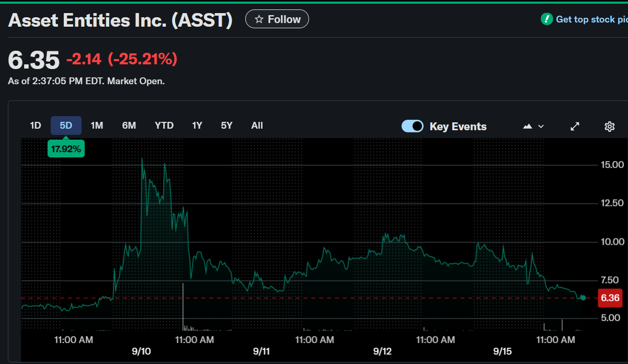
Task: Show the 1Y chart range
Action: coord(197,126)
